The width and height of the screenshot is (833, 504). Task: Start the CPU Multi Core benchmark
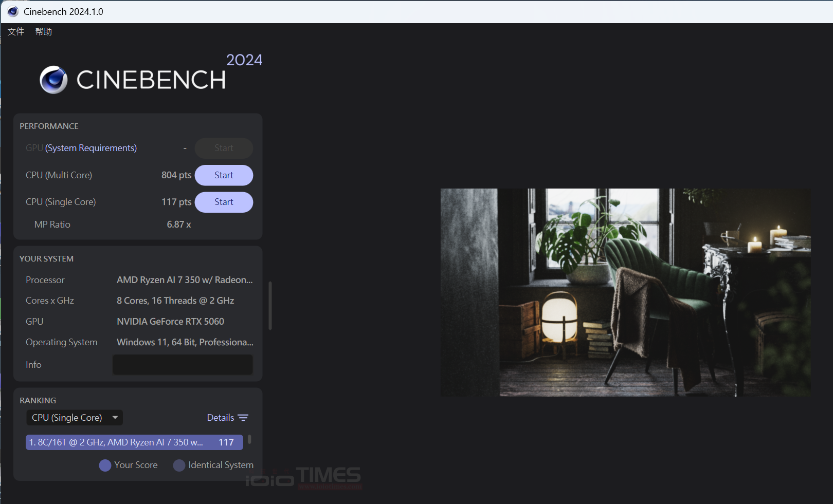click(x=224, y=175)
